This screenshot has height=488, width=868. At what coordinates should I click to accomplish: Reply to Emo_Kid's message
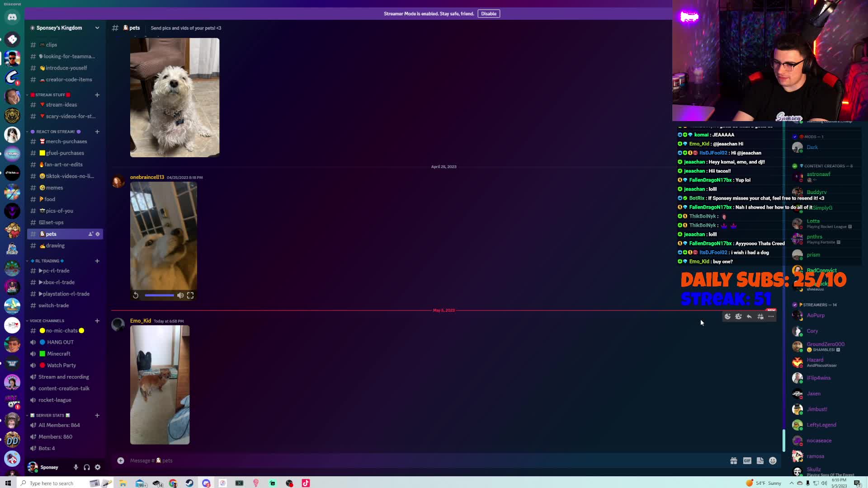click(x=749, y=316)
